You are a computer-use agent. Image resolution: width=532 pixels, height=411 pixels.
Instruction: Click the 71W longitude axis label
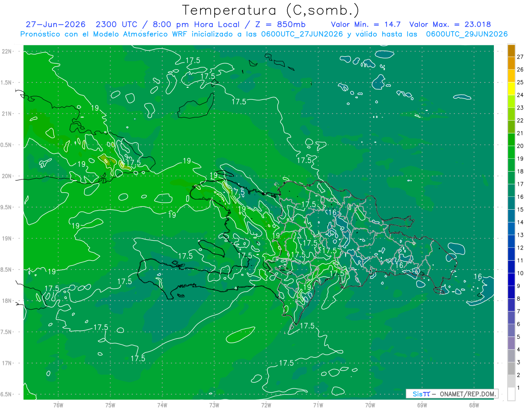[x=318, y=404]
